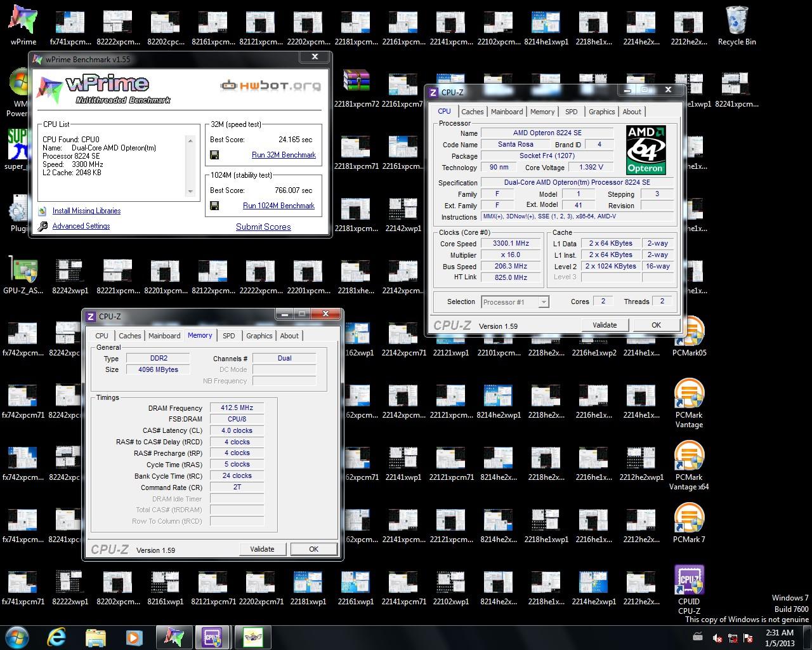Open Windows Media Player from taskbar
The image size is (812, 650).
click(134, 637)
